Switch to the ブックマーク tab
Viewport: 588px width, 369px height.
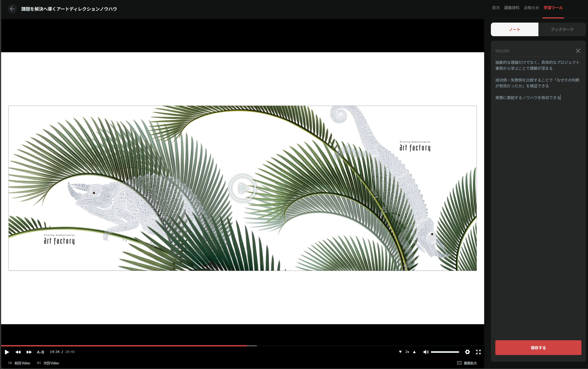tap(562, 29)
